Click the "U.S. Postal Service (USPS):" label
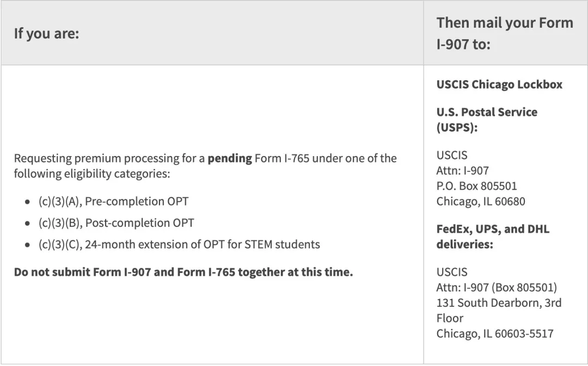Screen dimensions: 588x366 (487, 120)
